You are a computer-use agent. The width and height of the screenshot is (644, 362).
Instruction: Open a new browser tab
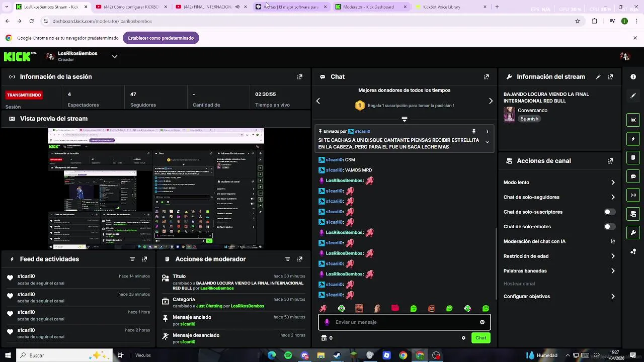point(497,7)
